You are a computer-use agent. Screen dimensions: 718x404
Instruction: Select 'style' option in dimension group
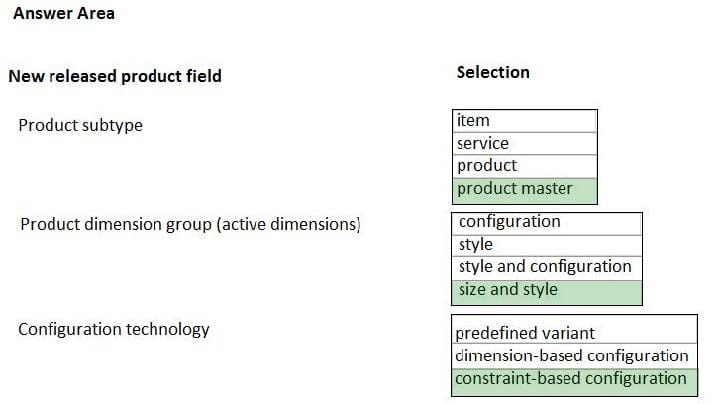tap(547, 246)
